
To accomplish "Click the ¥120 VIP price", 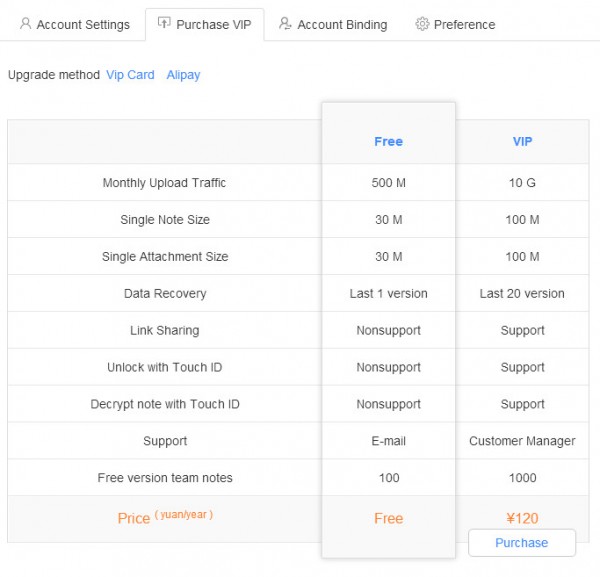I will pos(522,518).
